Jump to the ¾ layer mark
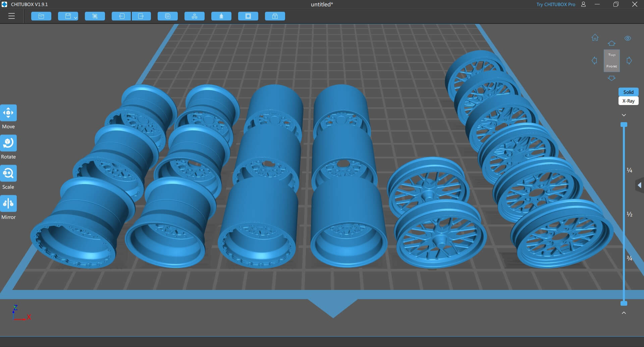The height and width of the screenshot is (347, 644). point(630,258)
